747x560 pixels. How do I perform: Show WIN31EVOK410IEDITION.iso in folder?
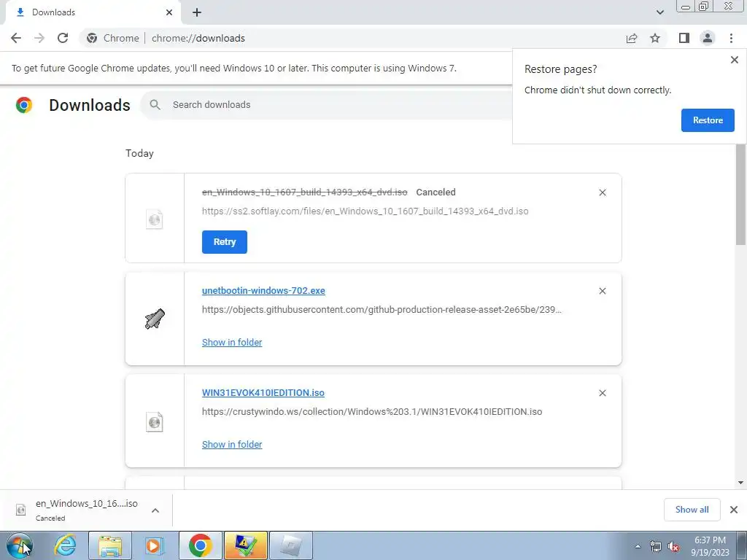tap(232, 444)
